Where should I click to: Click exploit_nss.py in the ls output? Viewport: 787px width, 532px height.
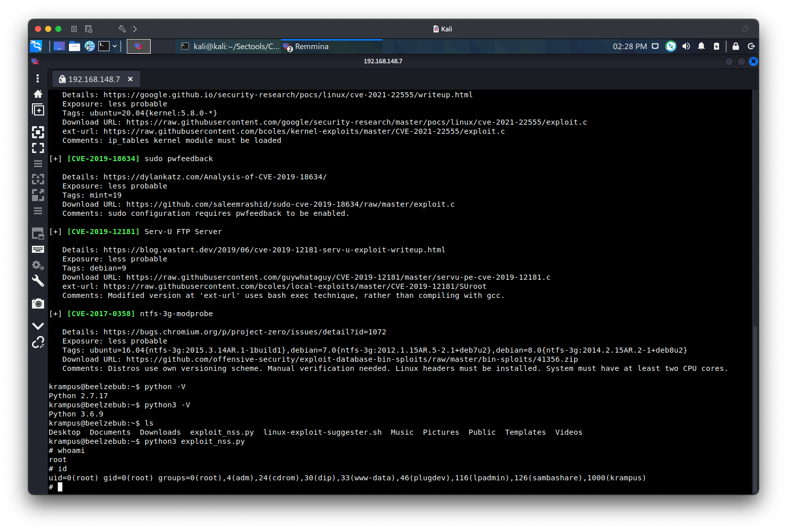point(222,432)
